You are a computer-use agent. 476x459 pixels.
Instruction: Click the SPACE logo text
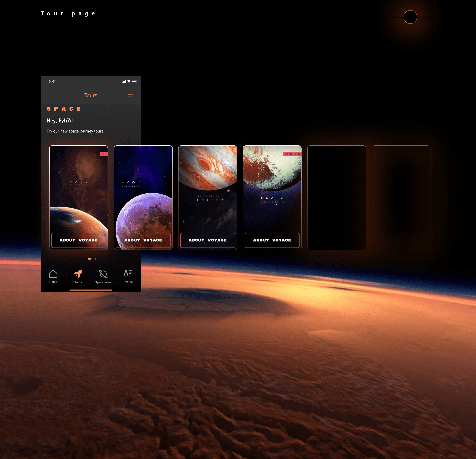coord(64,109)
